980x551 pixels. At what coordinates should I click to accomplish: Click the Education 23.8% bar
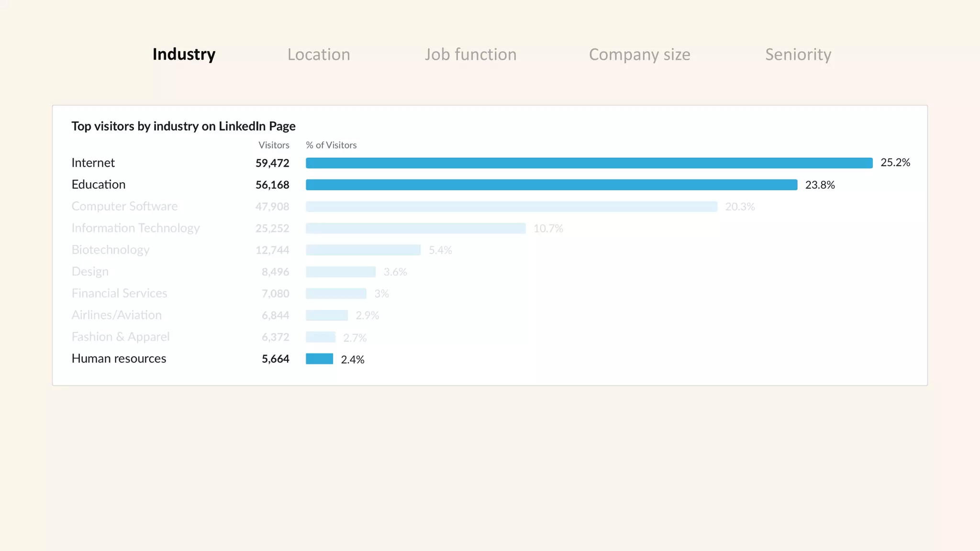(x=551, y=185)
